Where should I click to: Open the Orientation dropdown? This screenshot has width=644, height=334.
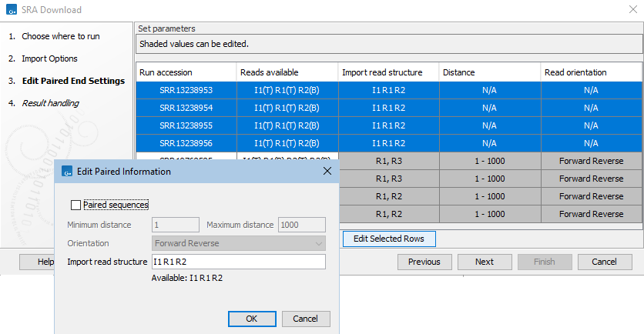[x=238, y=243]
